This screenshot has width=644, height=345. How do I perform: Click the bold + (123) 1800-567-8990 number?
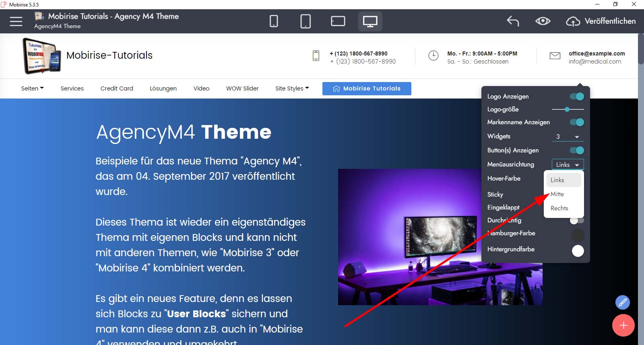click(x=359, y=53)
